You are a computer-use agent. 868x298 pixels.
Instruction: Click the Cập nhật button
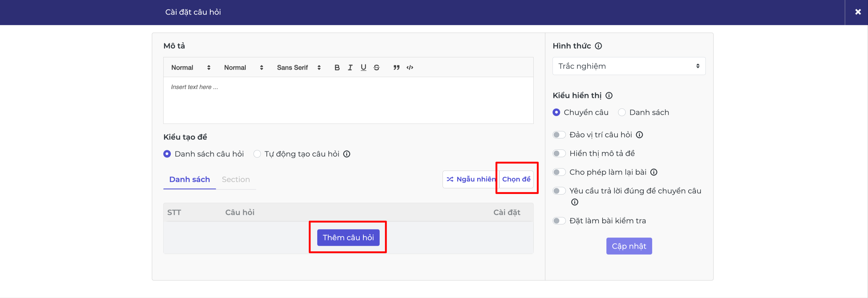(629, 246)
